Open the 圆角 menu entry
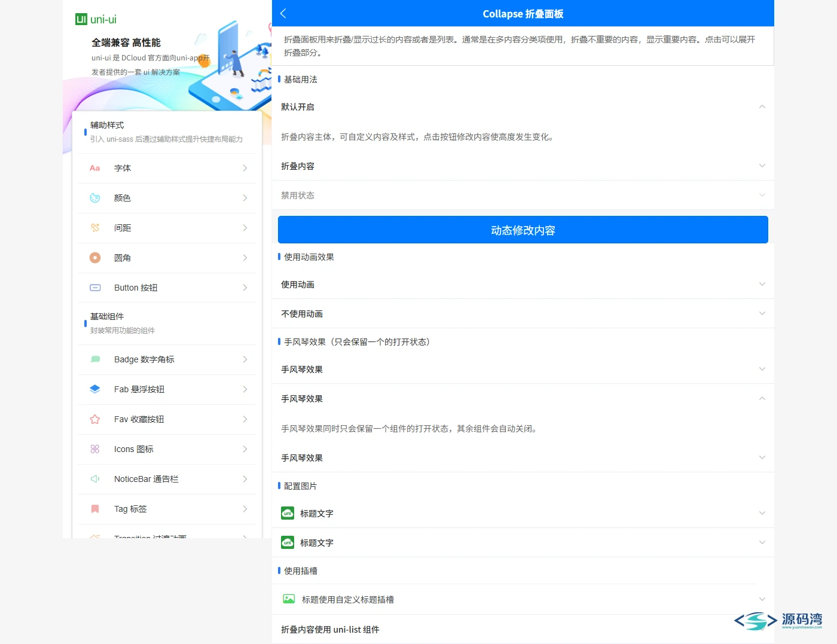This screenshot has height=644, width=837. (167, 258)
